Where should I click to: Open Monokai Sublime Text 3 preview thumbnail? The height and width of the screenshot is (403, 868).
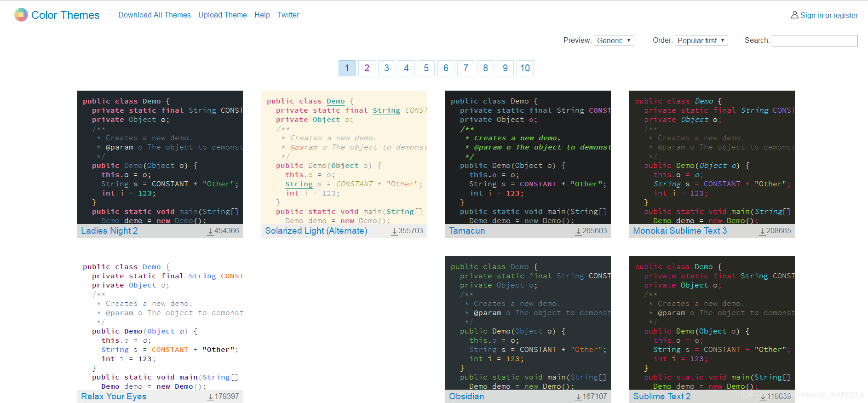712,157
